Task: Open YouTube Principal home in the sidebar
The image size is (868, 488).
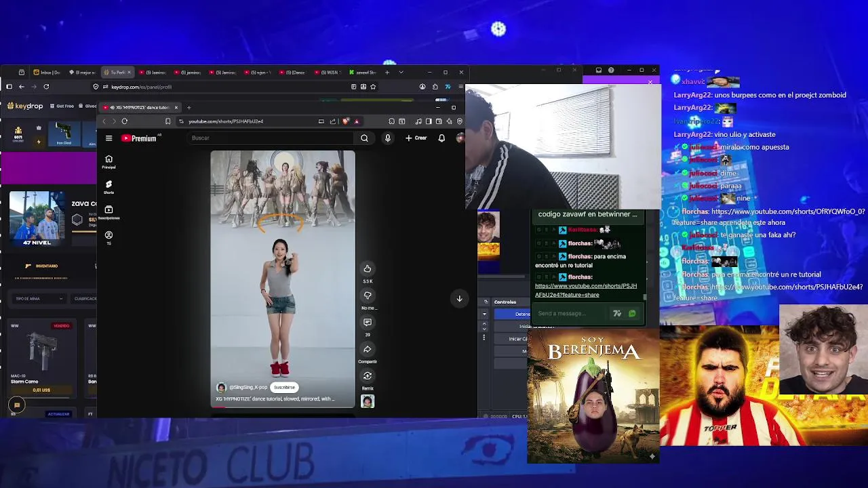Action: (108, 161)
